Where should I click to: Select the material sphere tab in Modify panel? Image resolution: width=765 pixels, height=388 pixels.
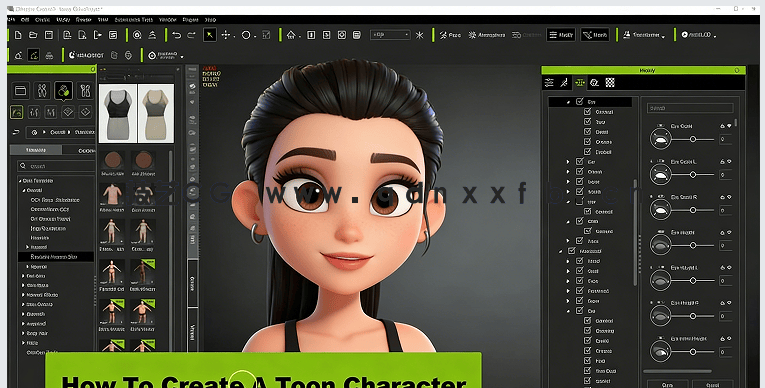click(x=594, y=82)
